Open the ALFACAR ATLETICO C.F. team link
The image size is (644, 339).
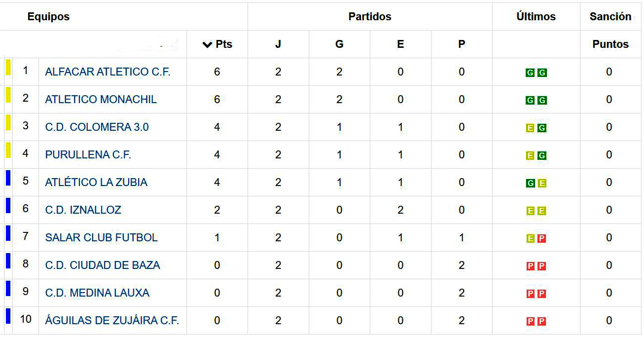click(107, 72)
